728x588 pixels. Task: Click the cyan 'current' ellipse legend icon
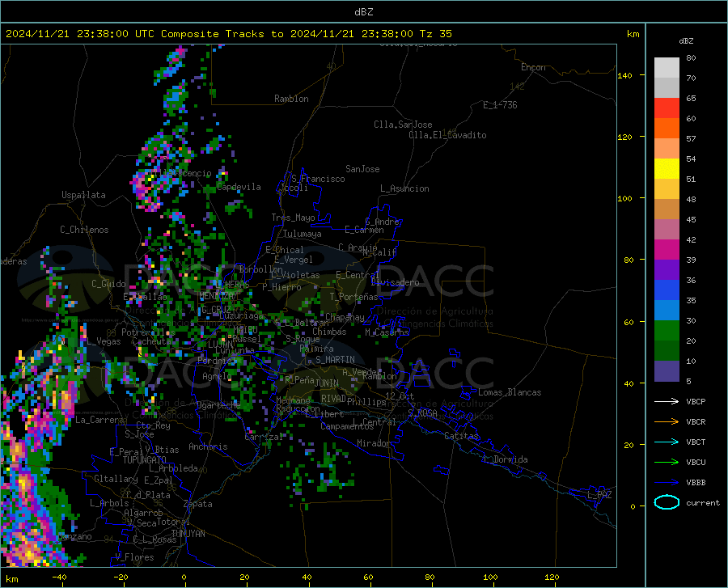667,502
